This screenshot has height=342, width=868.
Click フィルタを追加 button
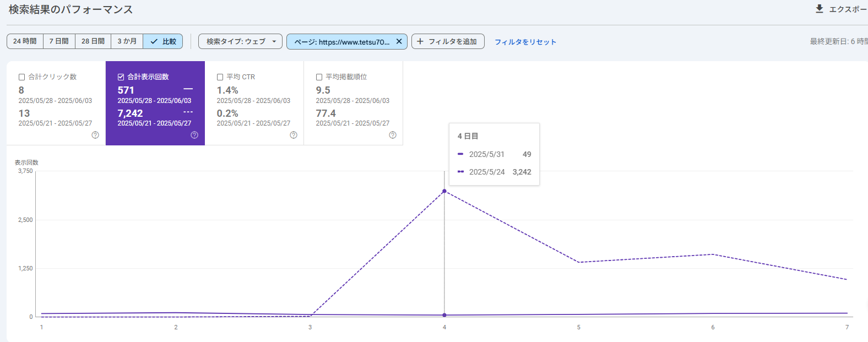point(448,41)
